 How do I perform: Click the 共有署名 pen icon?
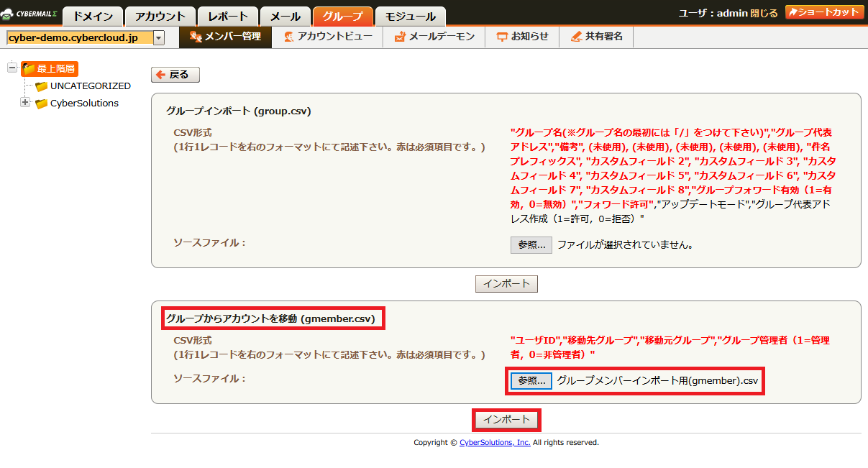click(x=575, y=37)
